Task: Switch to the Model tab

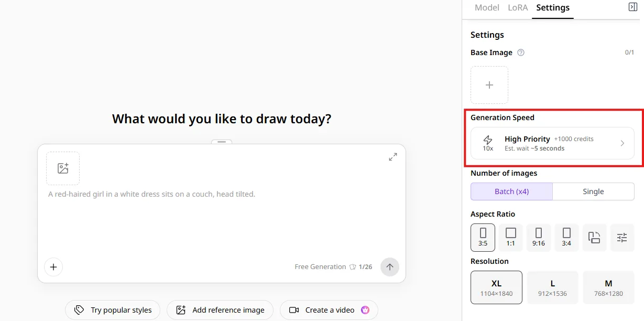Action: pyautogui.click(x=487, y=8)
